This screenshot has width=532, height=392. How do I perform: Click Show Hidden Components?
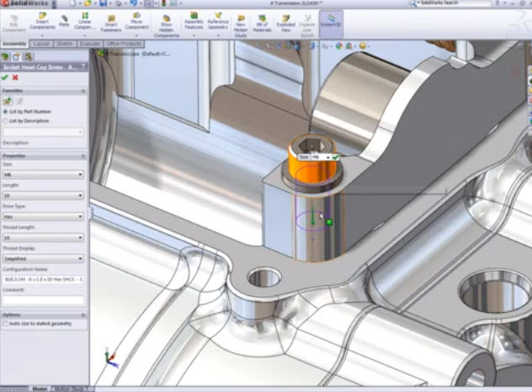click(x=167, y=26)
